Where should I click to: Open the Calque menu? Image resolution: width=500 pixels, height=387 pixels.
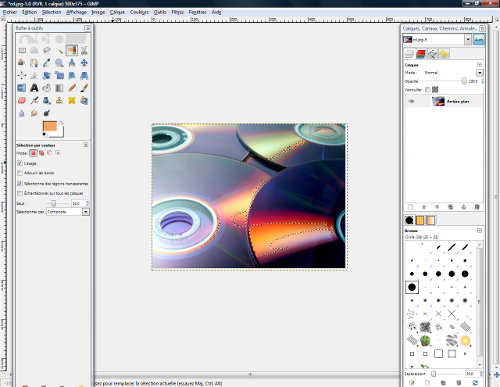point(117,12)
